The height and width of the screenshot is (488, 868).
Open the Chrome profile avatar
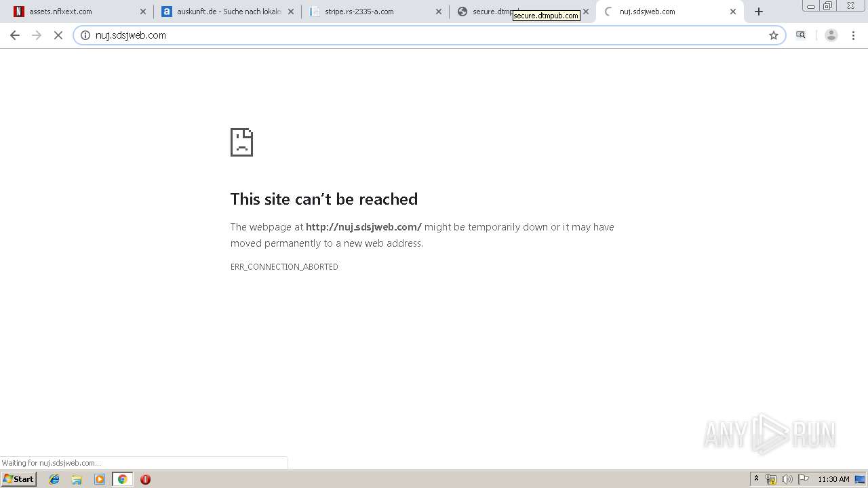831,35
